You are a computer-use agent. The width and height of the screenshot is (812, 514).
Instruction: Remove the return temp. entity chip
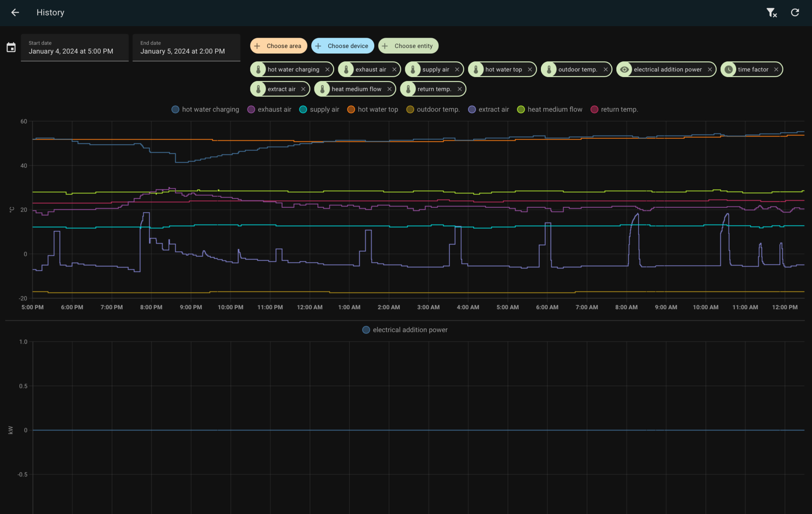tap(460, 89)
